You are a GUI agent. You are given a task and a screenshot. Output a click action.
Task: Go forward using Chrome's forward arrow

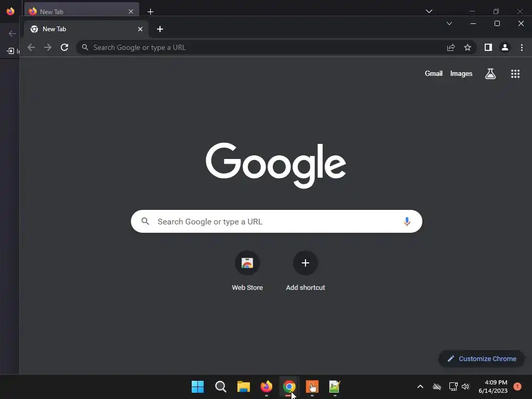[48, 47]
